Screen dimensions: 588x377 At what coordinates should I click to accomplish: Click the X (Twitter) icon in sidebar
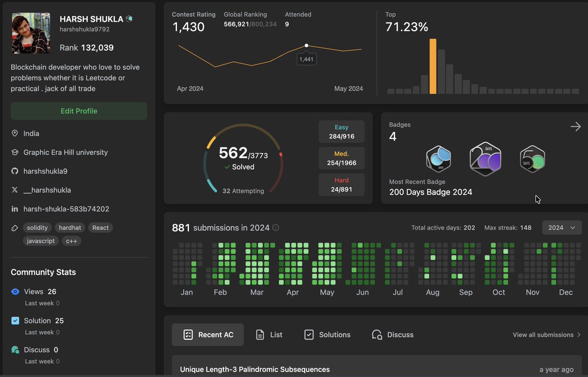15,190
